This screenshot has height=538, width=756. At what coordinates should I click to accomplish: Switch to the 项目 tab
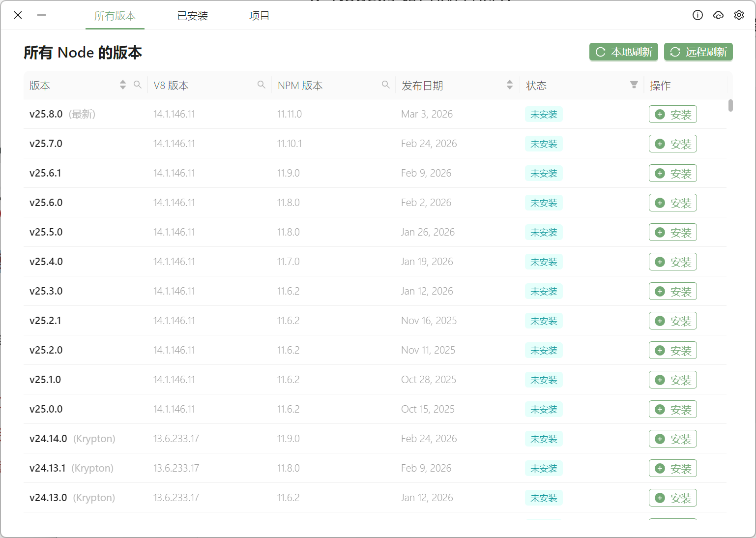pos(259,16)
